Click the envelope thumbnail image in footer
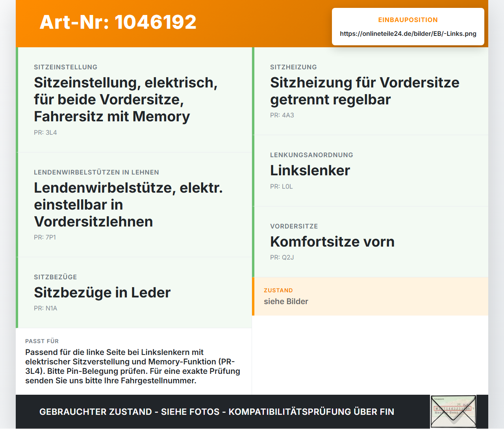This screenshot has height=429, width=504. pos(453,412)
